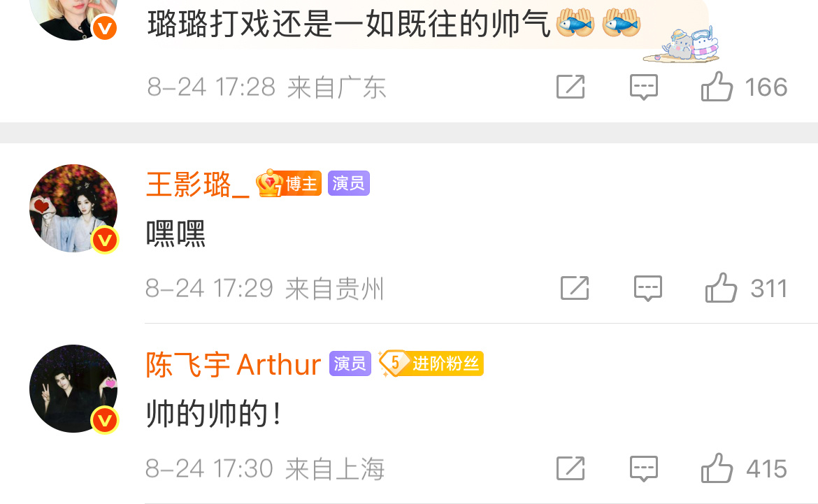Like 陈飞宇 Arthur's 帅的帅的 comment
Screen dimensions: 818x504
(717, 468)
